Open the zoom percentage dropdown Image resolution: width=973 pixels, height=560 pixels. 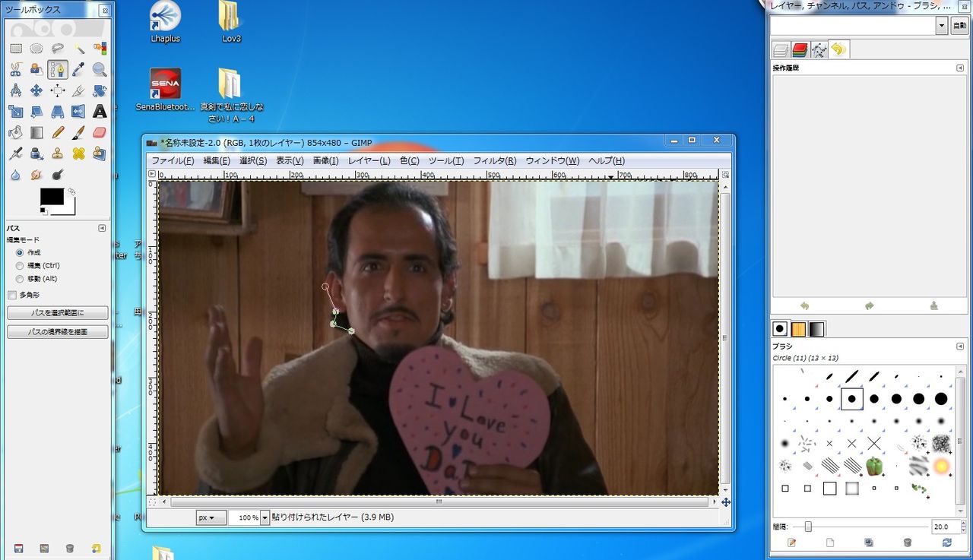pyautogui.click(x=265, y=517)
